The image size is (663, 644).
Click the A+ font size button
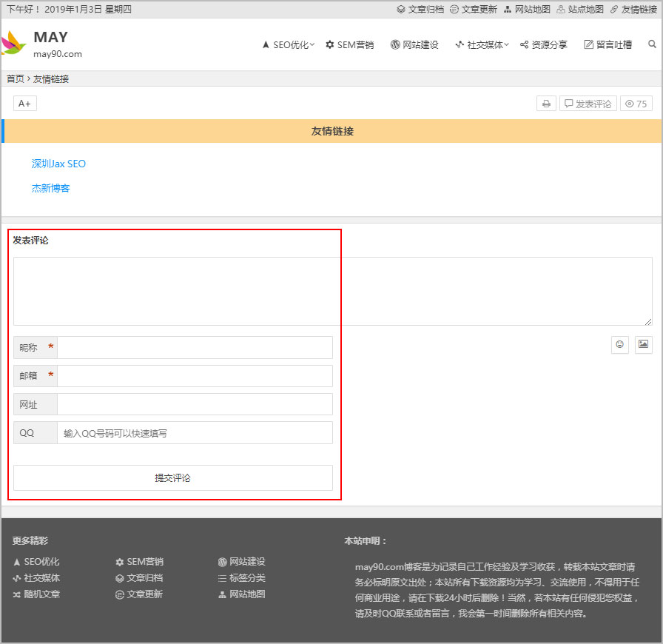point(24,104)
